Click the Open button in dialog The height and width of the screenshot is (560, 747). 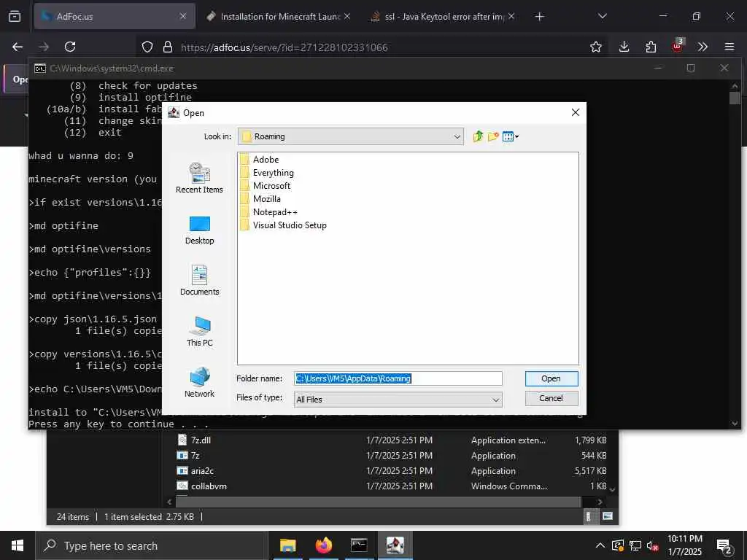click(551, 378)
